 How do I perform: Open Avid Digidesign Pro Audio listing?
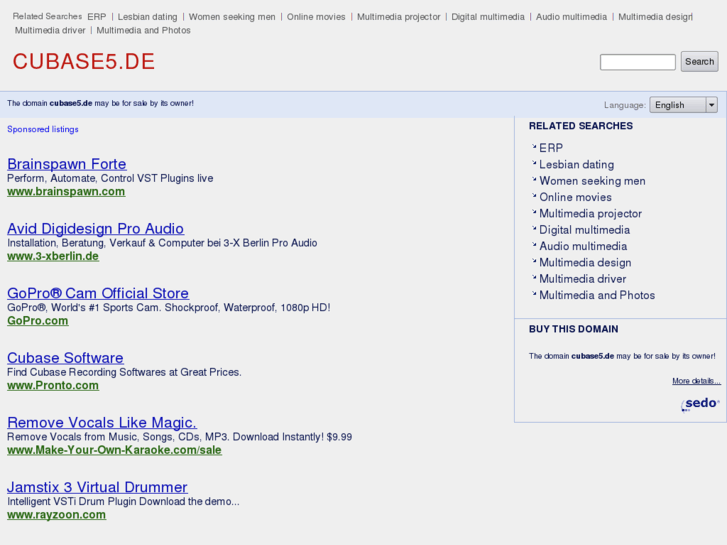click(x=96, y=228)
